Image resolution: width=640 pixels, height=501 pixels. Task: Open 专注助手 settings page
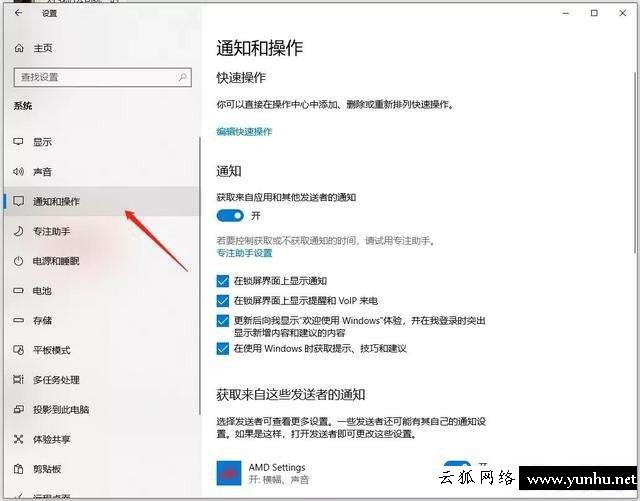[x=102, y=231]
